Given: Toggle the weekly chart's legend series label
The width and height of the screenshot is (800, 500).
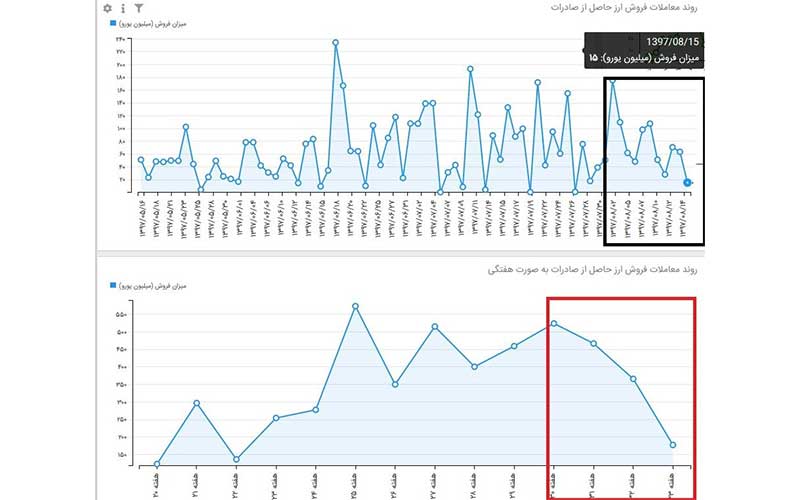Looking at the screenshot, I should (x=152, y=285).
